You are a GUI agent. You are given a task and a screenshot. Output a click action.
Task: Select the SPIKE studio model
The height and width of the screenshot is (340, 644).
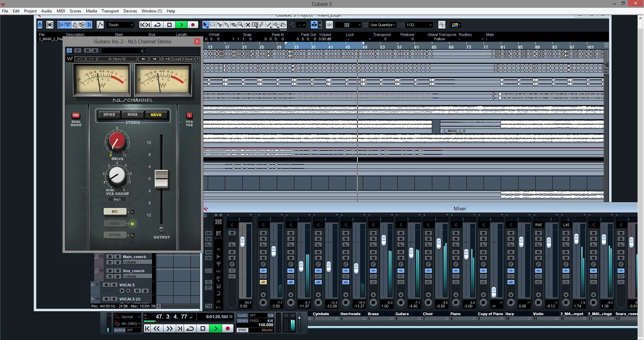[109, 115]
